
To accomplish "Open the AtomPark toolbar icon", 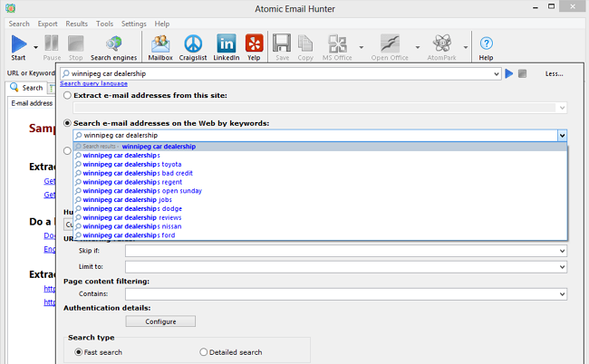I will tap(443, 45).
